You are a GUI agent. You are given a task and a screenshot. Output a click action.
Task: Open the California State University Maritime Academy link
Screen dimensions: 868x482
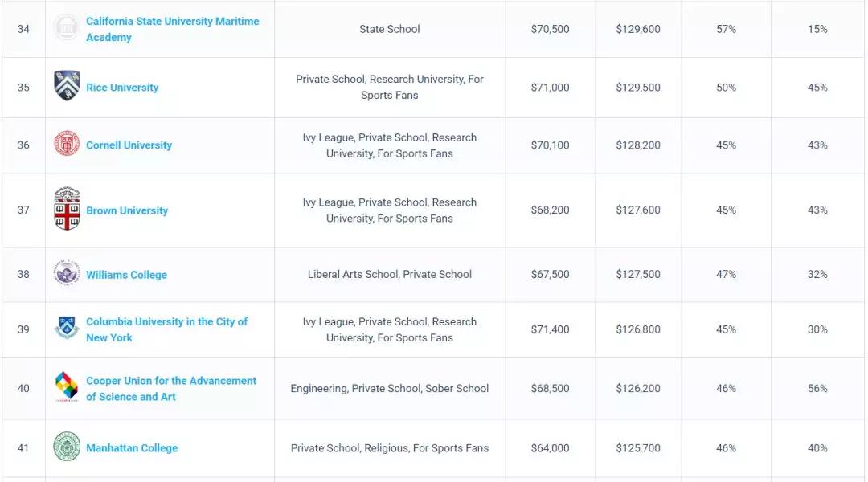[172, 30]
